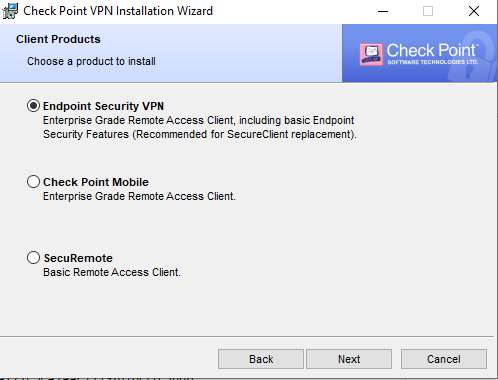Proceed using the Next button
Viewport: 498px width, 380px height.
pyautogui.click(x=349, y=359)
